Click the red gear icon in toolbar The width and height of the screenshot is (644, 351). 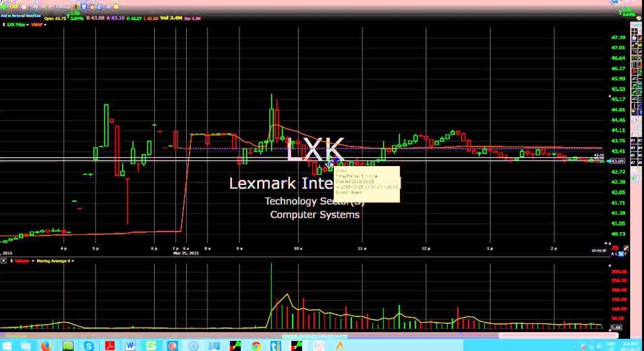92,7
